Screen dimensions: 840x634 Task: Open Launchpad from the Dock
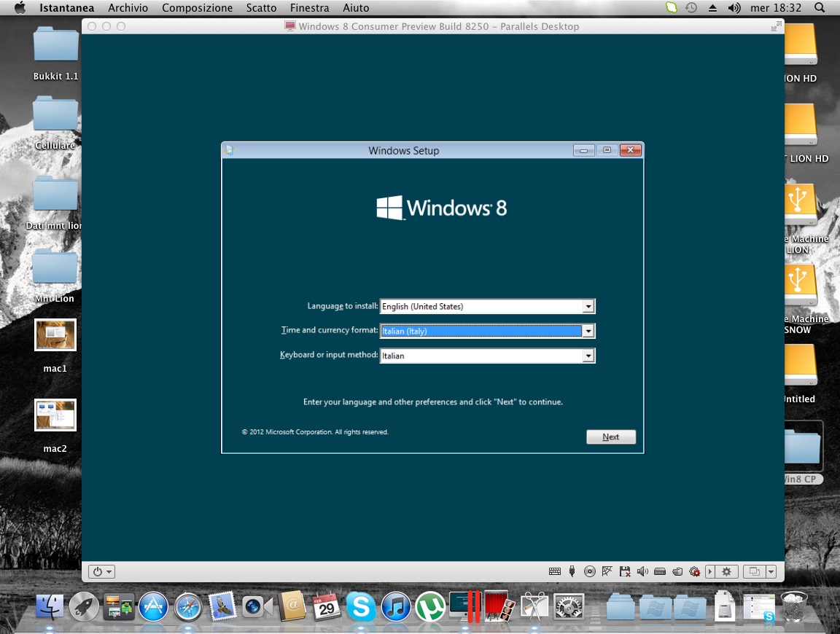(x=84, y=607)
